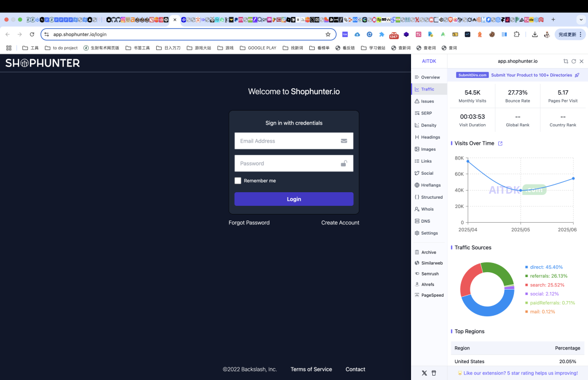The image size is (588, 380).
Task: Open the Terms of Service link
Action: click(311, 369)
